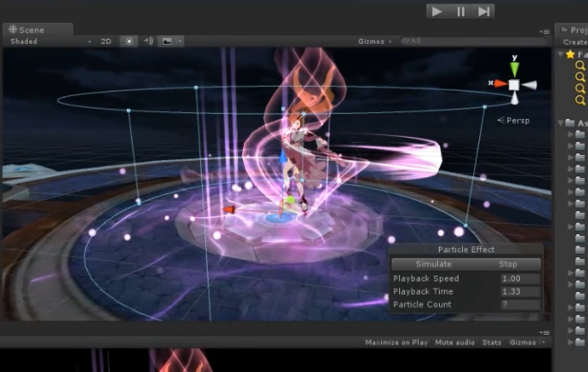This screenshot has height=372, width=588.
Task: Open the Game view Gizmos dropdown arrow
Action: coord(543,342)
